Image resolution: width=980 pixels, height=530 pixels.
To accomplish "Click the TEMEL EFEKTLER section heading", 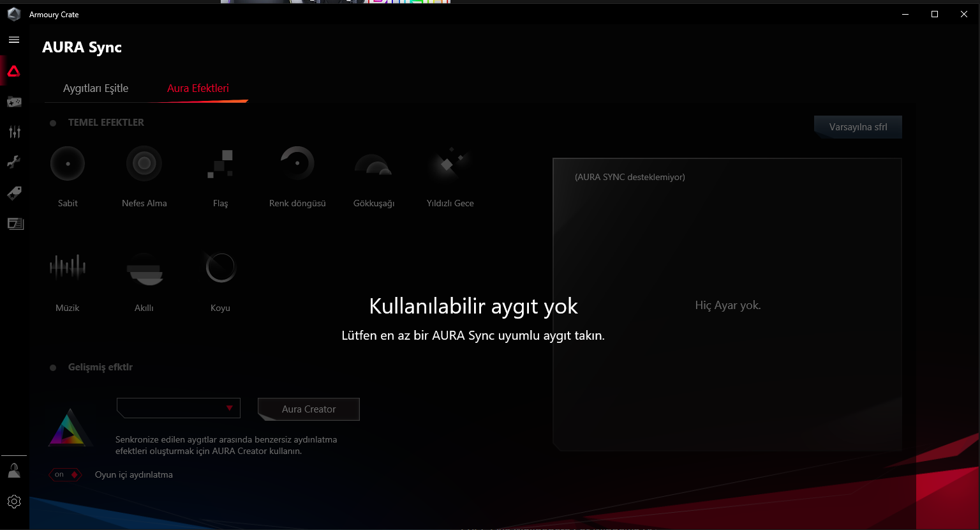I will 106,123.
